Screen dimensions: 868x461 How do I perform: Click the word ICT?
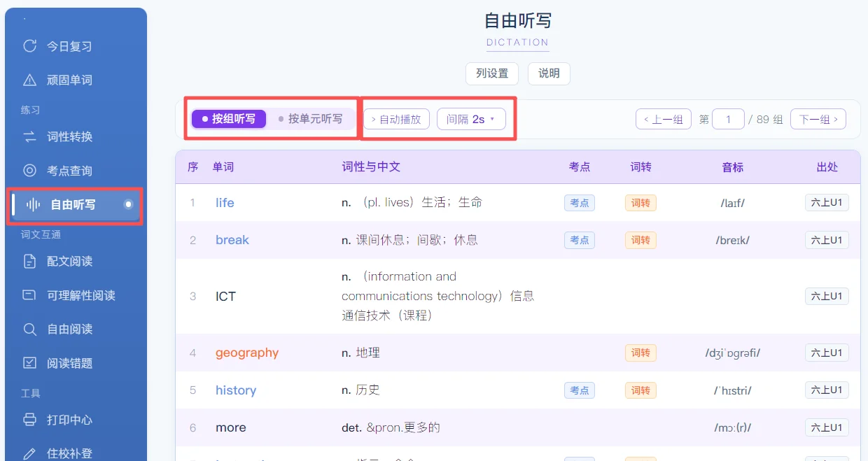[225, 297]
